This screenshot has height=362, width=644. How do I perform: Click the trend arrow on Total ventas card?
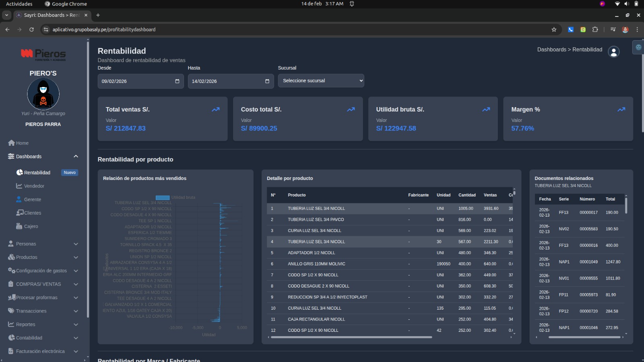(216, 110)
